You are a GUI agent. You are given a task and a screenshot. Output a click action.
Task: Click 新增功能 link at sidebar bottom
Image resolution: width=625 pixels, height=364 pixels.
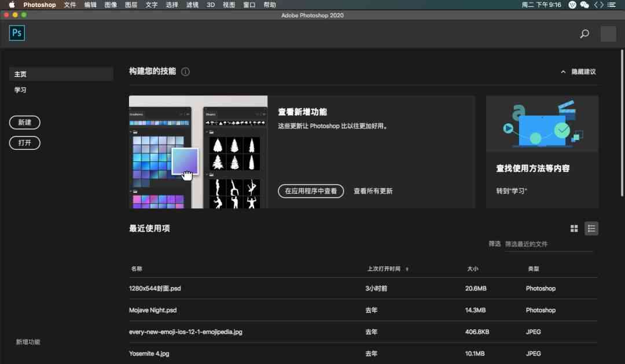pos(28,341)
